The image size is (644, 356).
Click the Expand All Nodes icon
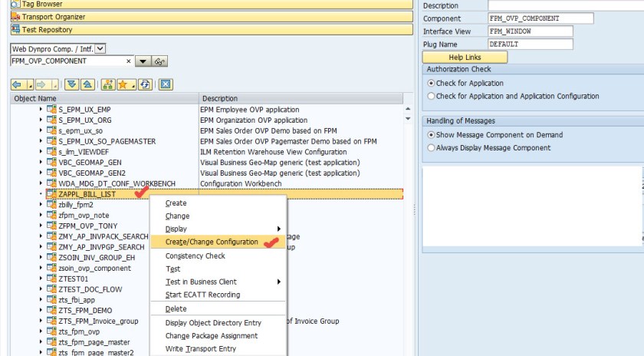[71, 84]
